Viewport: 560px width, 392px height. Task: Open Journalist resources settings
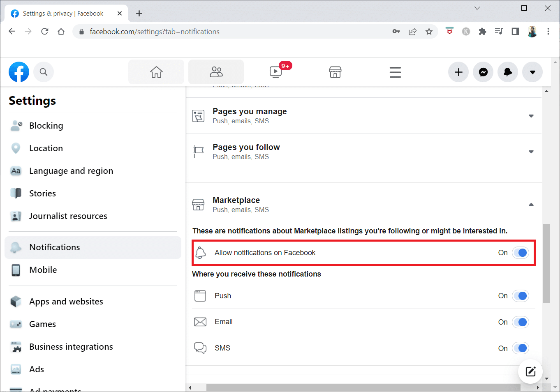93,216
